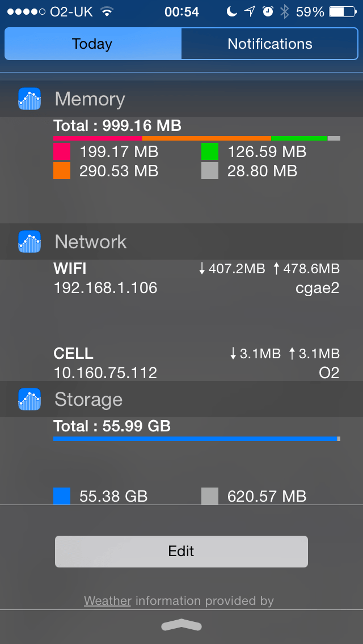Tap the orange 290.53 MB memory swatch

(x=62, y=171)
